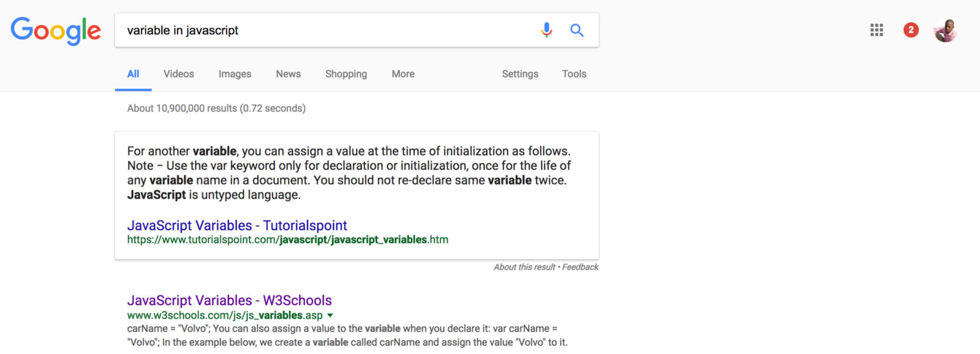980x354 pixels.
Task: Open the Google apps grid
Action: tap(876, 30)
